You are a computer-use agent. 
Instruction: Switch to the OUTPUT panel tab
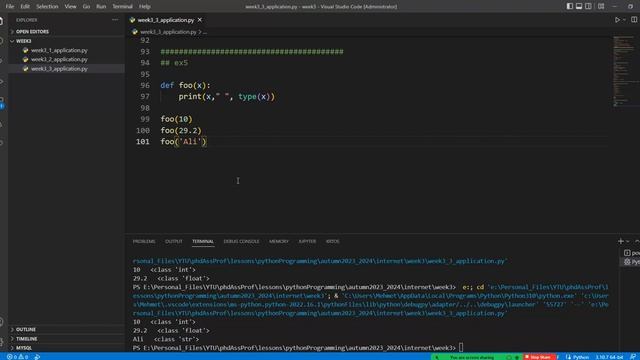pos(173,241)
